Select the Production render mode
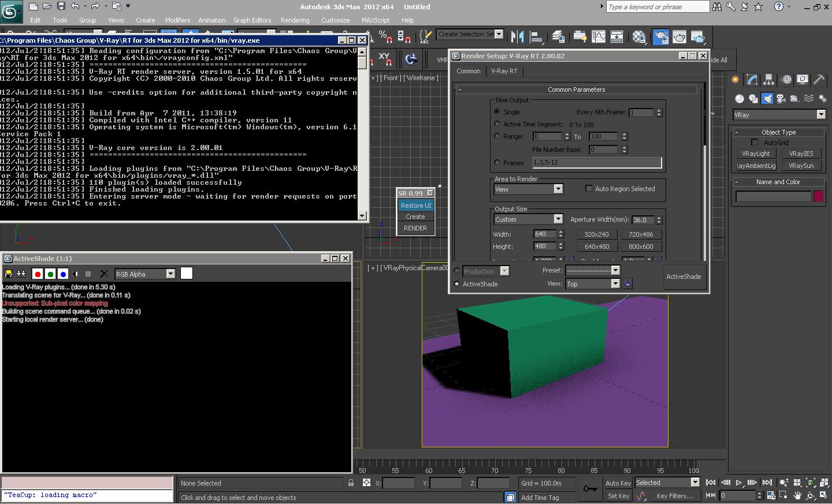This screenshot has width=832, height=504. pos(457,271)
